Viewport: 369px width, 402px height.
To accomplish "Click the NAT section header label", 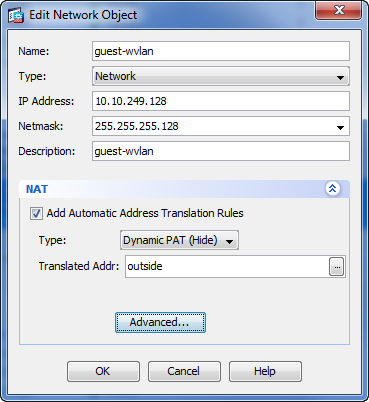I will coord(37,189).
